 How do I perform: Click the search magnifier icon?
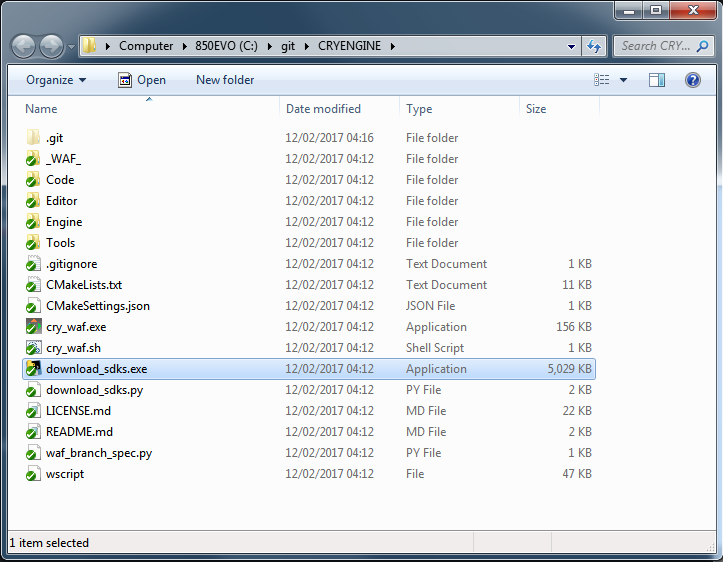[x=703, y=46]
